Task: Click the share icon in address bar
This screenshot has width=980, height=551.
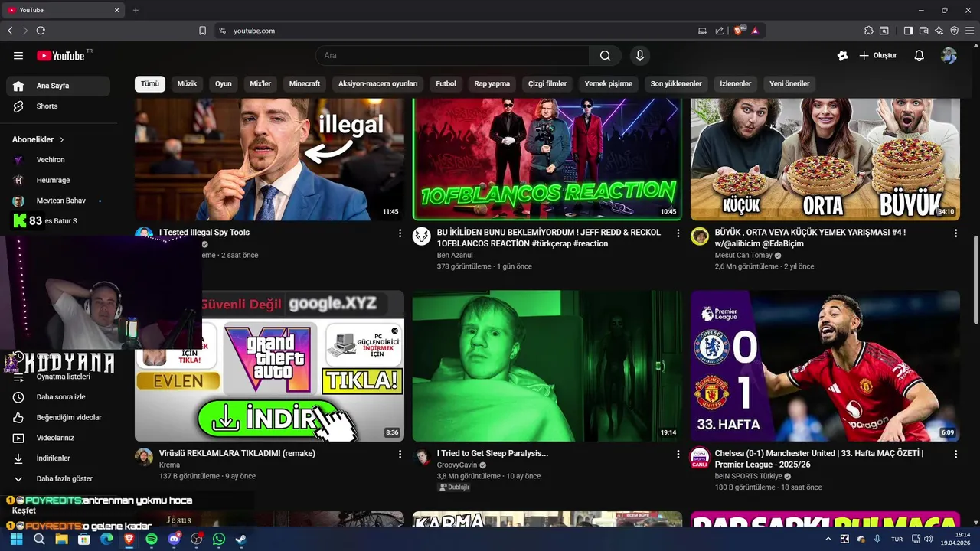Action: tap(720, 31)
